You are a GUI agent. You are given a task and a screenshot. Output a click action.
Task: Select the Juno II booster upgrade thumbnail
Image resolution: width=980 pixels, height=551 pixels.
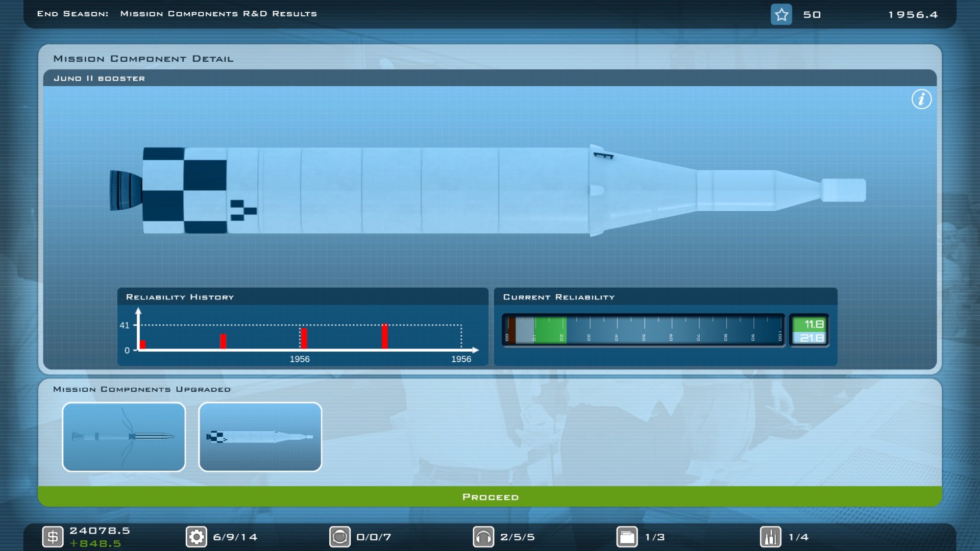click(x=260, y=437)
